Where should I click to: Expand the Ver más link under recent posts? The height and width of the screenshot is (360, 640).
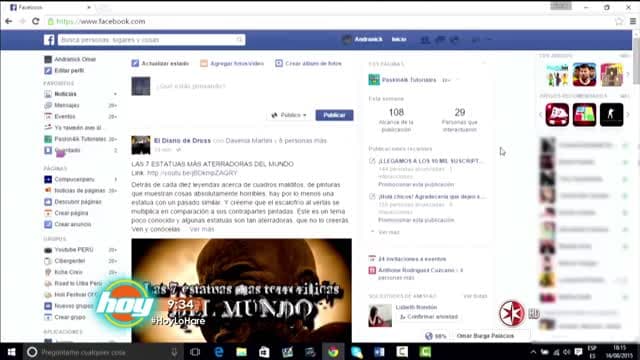pyautogui.click(x=385, y=232)
